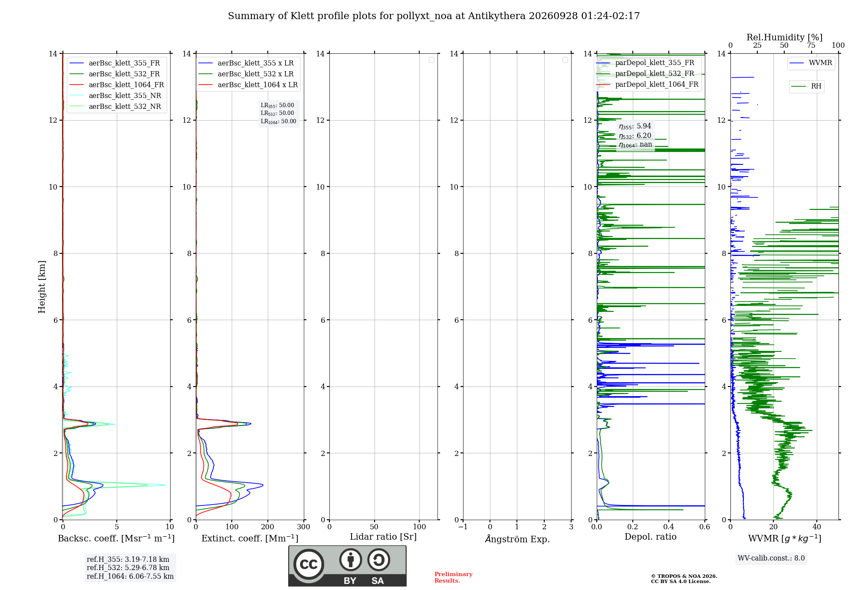Image resolution: width=868 pixels, height=590 pixels.
Task: Click the Creative Commons CC icon
Action: pyautogui.click(x=309, y=564)
